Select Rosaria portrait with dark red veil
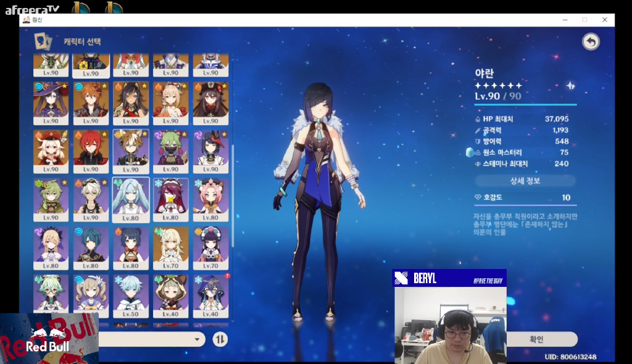This screenshot has height=364, width=632. click(x=170, y=200)
